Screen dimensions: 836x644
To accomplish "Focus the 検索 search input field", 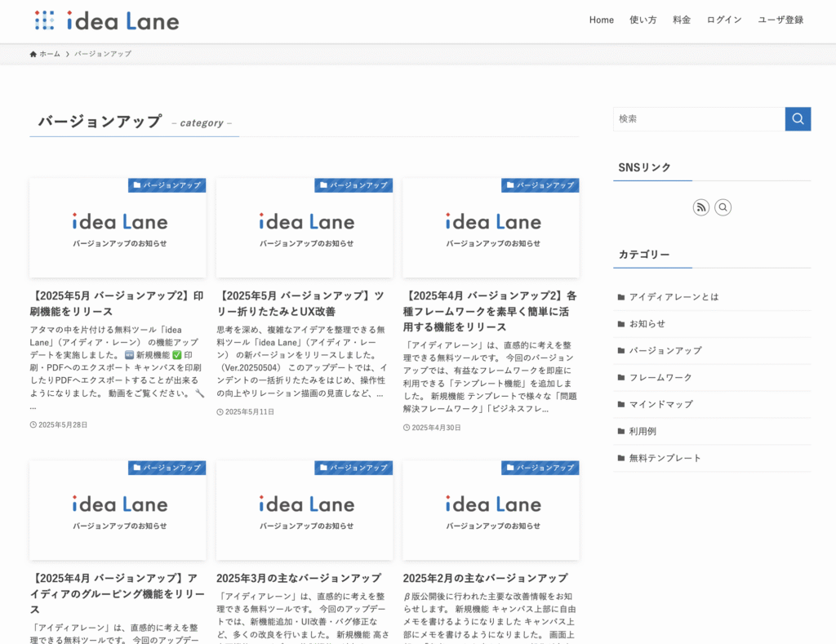I will [699, 118].
